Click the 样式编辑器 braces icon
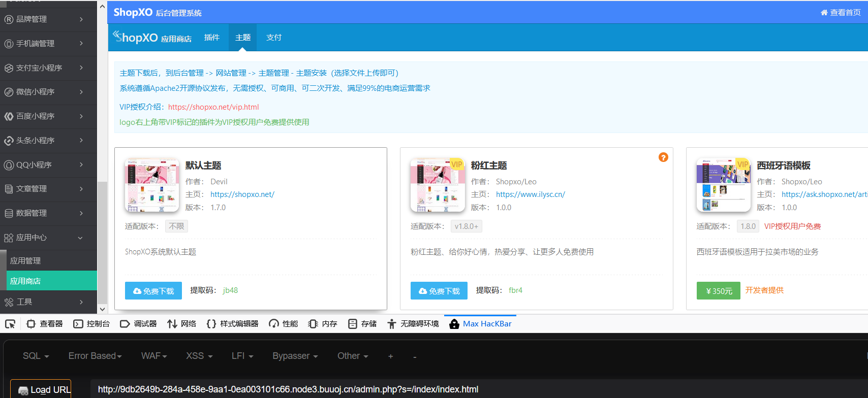Screen dimensions: 868x398 click(x=211, y=324)
